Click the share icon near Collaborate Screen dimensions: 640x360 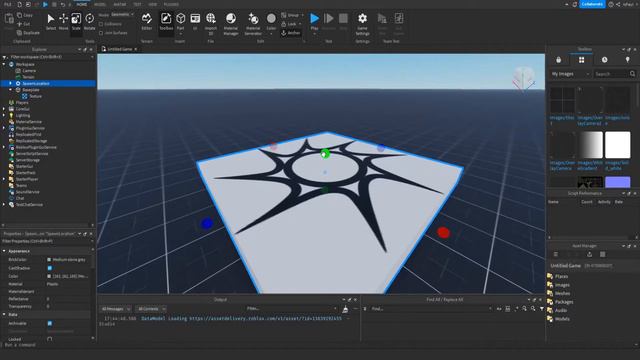coord(618,4)
